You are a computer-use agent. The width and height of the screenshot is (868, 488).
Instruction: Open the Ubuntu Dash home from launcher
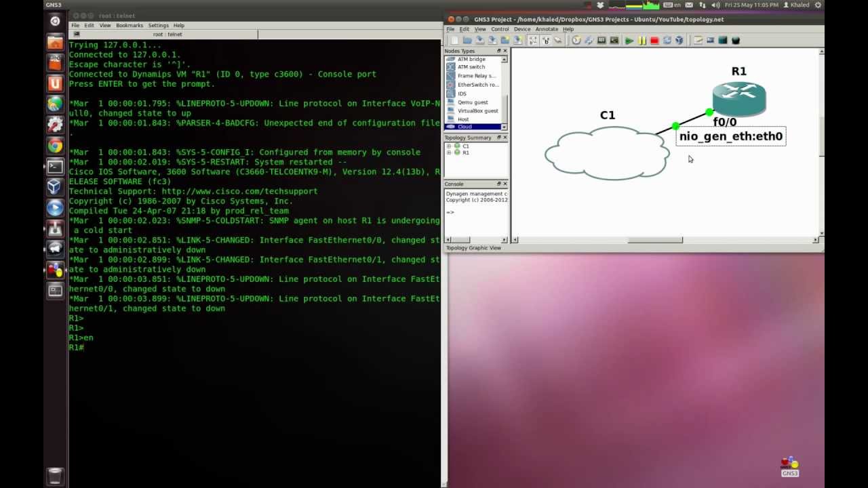[x=55, y=21]
